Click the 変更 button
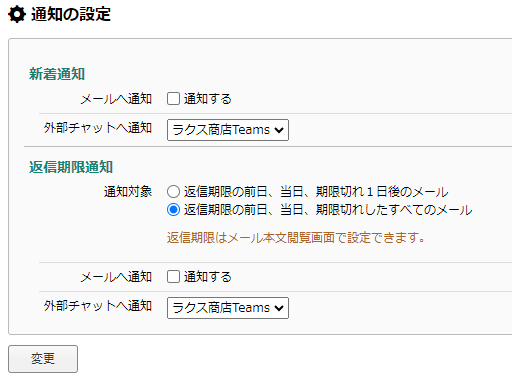512x387 pixels. 43,359
